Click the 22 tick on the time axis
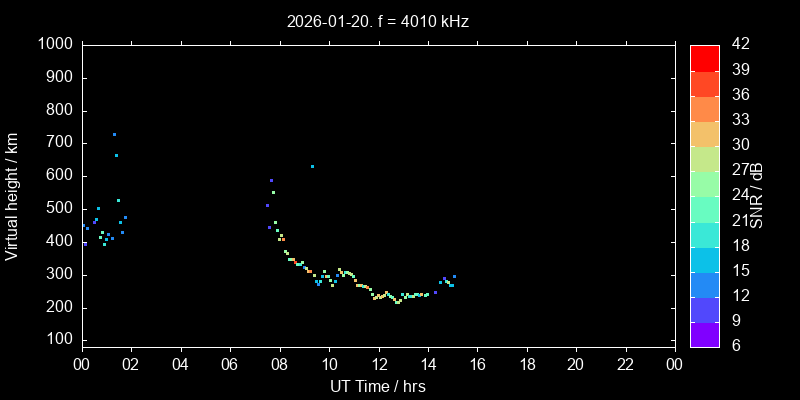Image resolution: width=800 pixels, height=400 pixels. tap(626, 364)
